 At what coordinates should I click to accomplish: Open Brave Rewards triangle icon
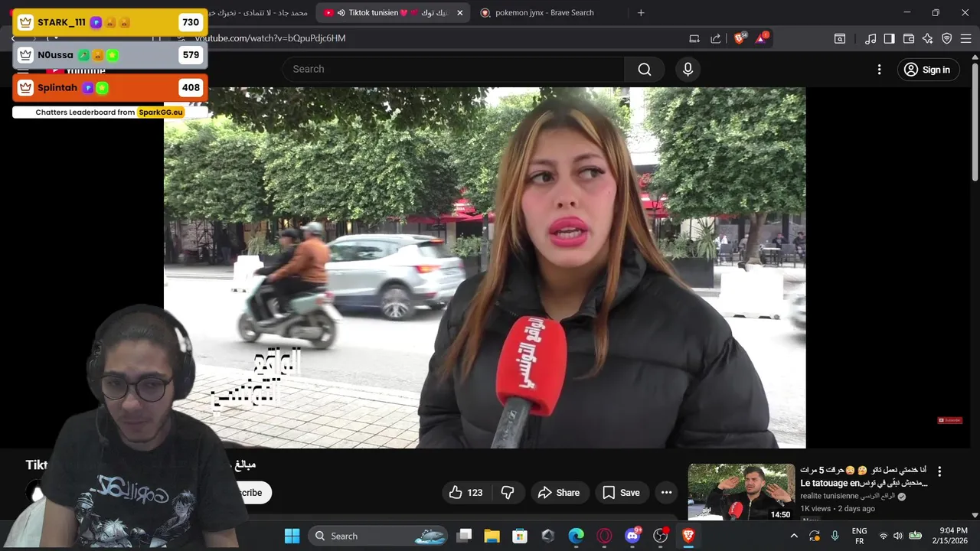coord(762,38)
